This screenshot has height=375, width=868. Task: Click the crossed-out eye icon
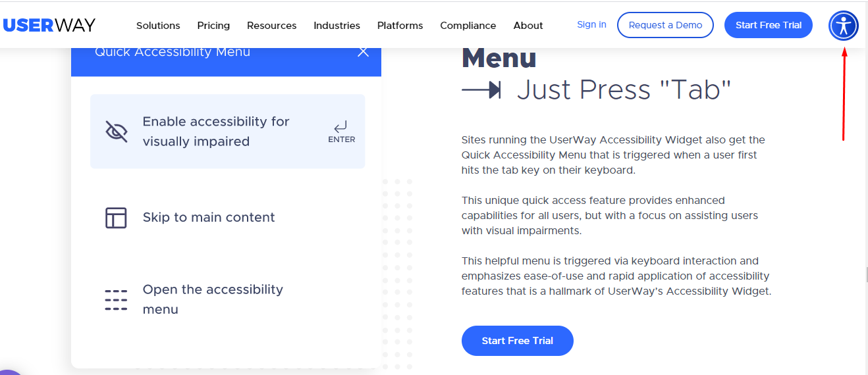(x=117, y=132)
